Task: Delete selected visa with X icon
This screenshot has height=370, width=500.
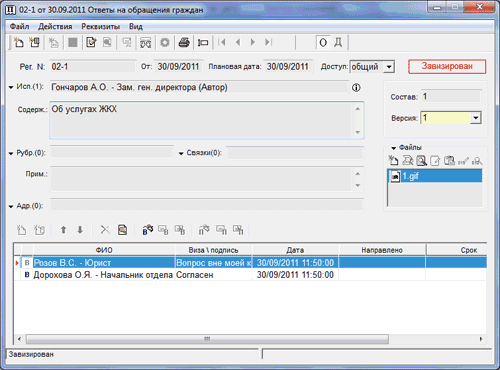Action: [x=105, y=230]
